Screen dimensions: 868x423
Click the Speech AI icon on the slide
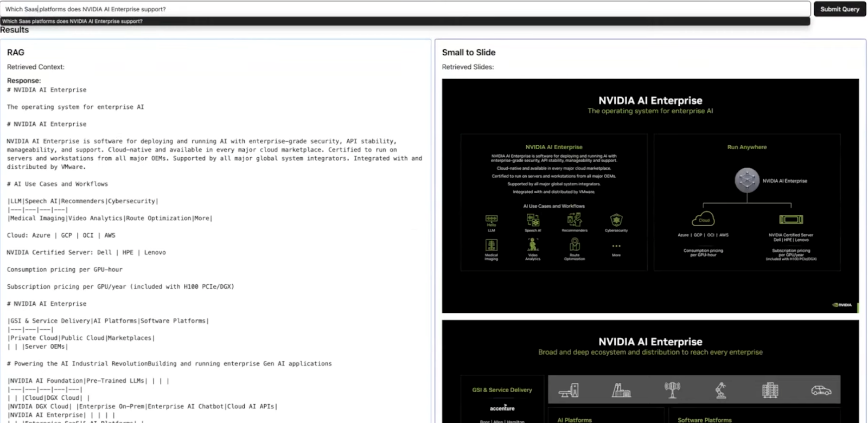pos(533,220)
